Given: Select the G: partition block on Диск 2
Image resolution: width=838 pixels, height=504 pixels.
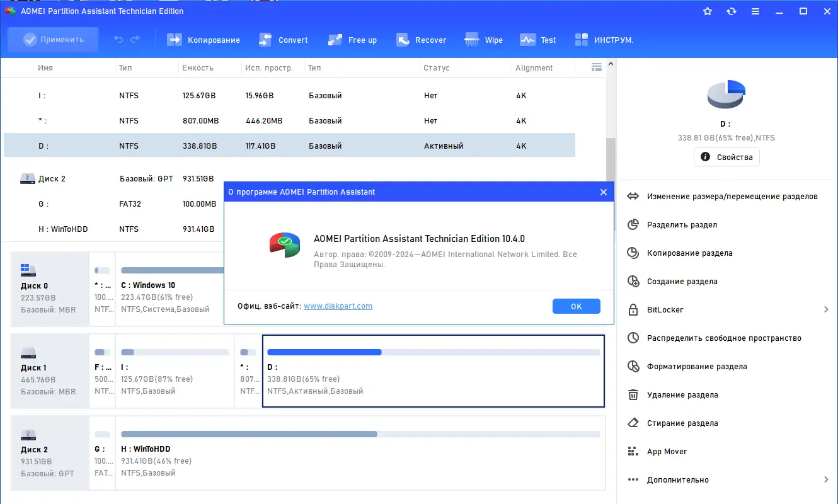Looking at the screenshot, I should point(102,453).
